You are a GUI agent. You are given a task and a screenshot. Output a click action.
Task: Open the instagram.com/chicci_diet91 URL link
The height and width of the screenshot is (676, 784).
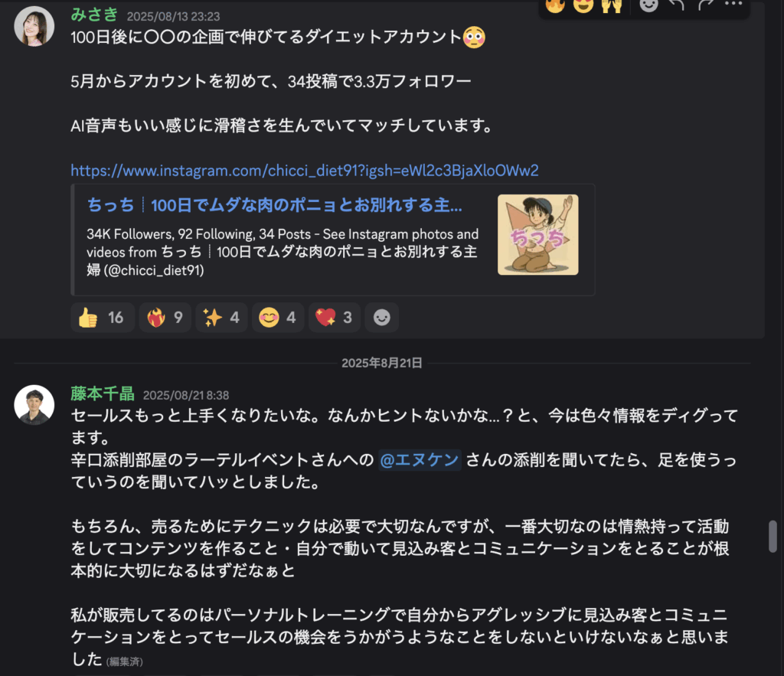305,171
